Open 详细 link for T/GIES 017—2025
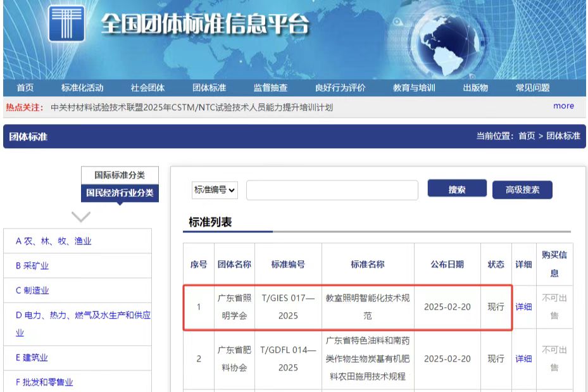 (523, 307)
